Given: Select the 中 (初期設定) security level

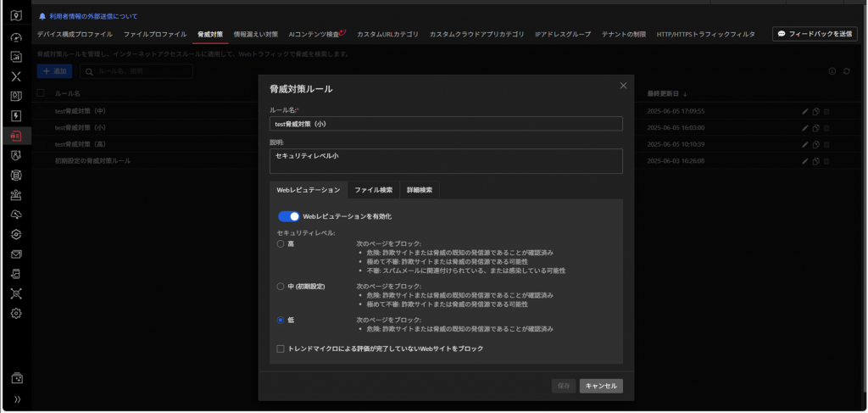Looking at the screenshot, I should (x=281, y=287).
